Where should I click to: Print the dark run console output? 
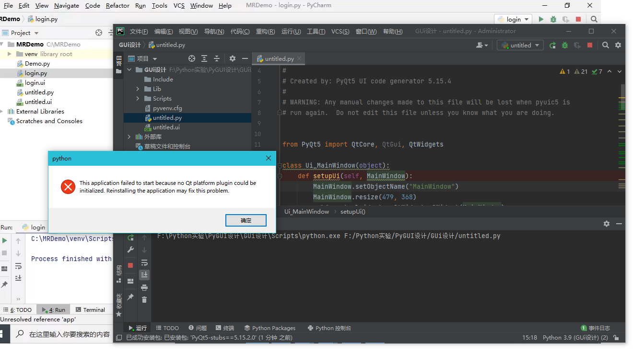pyautogui.click(x=144, y=287)
